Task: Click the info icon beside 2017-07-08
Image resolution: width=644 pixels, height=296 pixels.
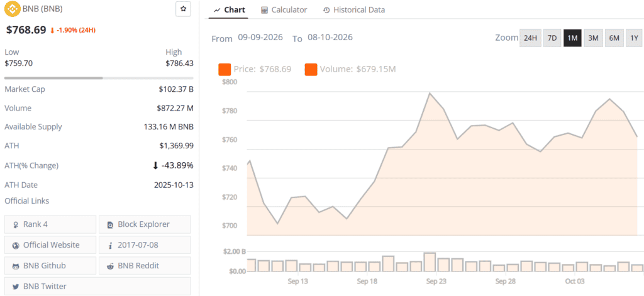Action: click(110, 246)
